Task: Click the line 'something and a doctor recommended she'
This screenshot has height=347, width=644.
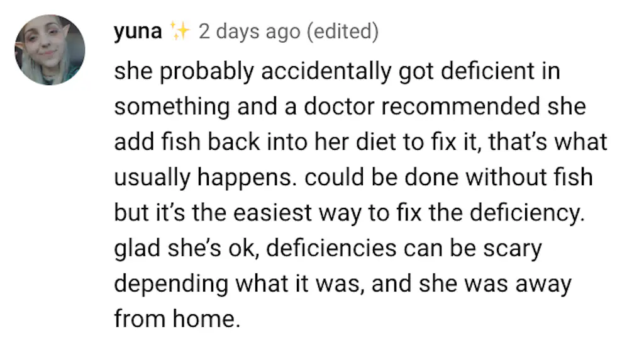Action: [350, 107]
